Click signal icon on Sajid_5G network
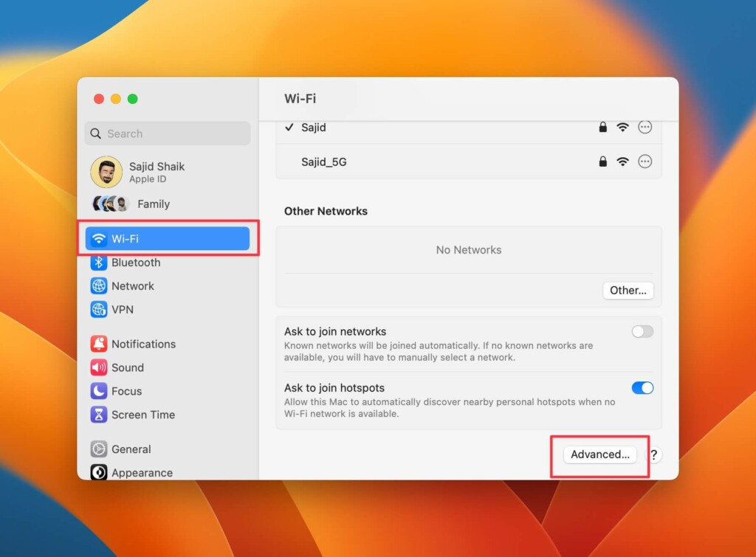The image size is (756, 557). (623, 162)
